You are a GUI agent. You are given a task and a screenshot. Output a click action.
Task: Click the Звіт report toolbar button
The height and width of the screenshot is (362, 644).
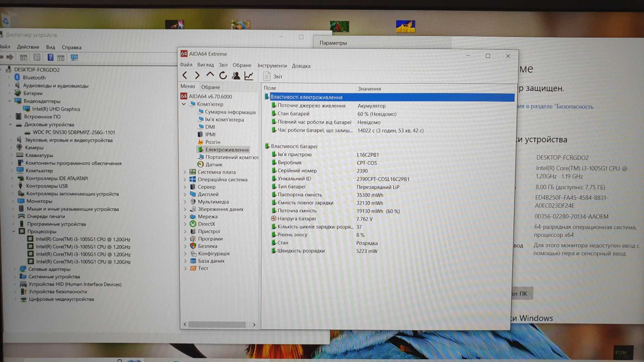tap(273, 76)
